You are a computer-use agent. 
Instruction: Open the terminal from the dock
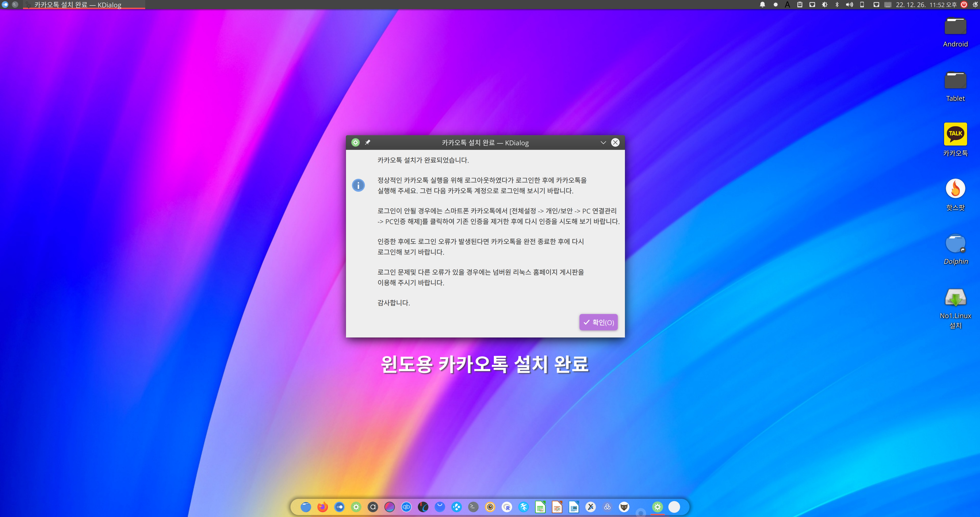[473, 507]
